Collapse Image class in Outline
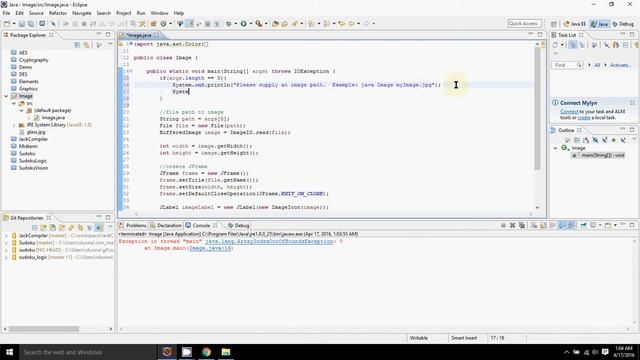This screenshot has height=360, width=640. pyautogui.click(x=555, y=148)
